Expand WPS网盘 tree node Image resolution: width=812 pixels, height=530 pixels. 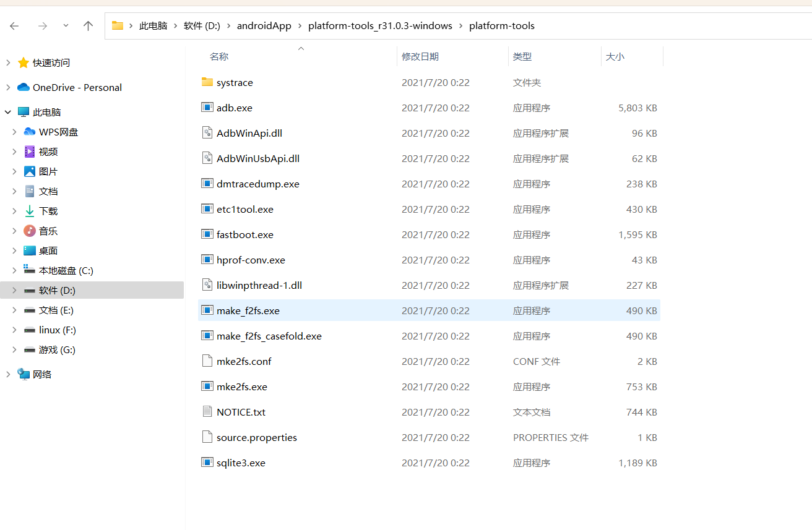[x=14, y=132]
